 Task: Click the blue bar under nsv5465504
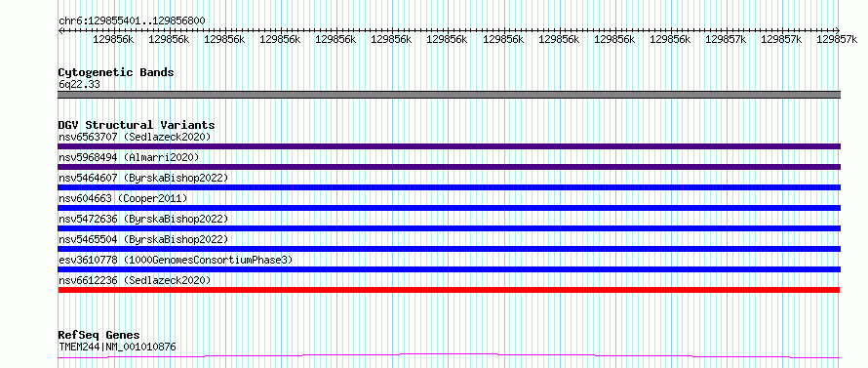point(449,249)
